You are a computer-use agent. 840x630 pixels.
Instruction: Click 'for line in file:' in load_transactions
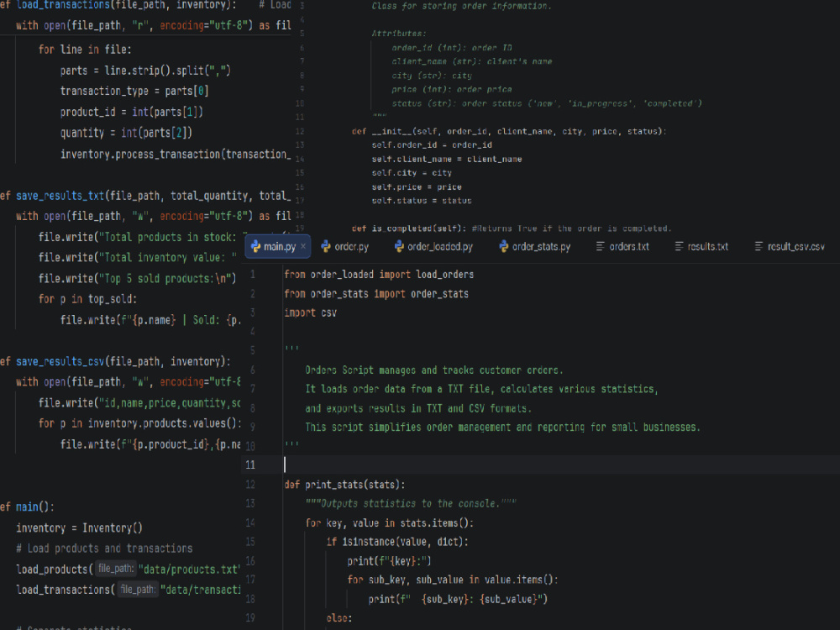[85, 50]
